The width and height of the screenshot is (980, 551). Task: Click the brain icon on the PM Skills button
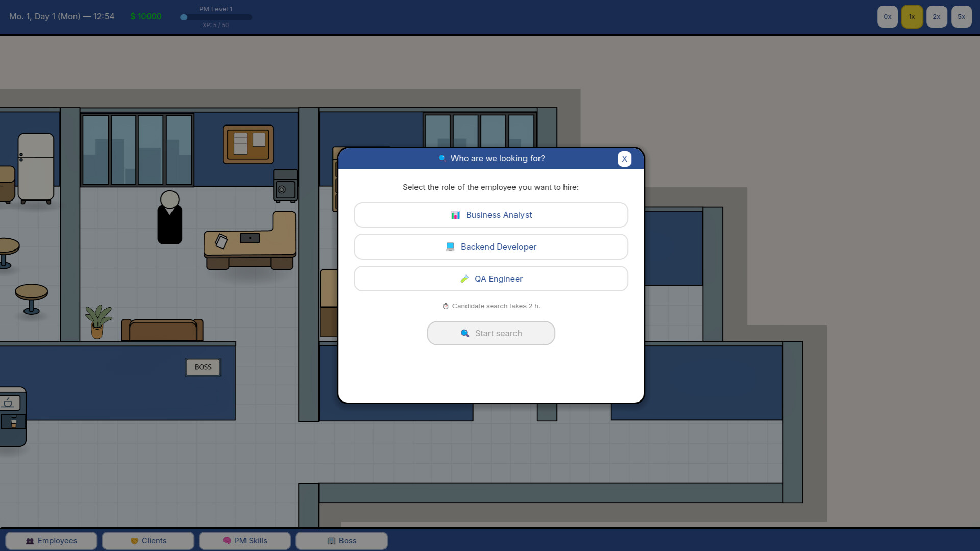click(x=227, y=540)
